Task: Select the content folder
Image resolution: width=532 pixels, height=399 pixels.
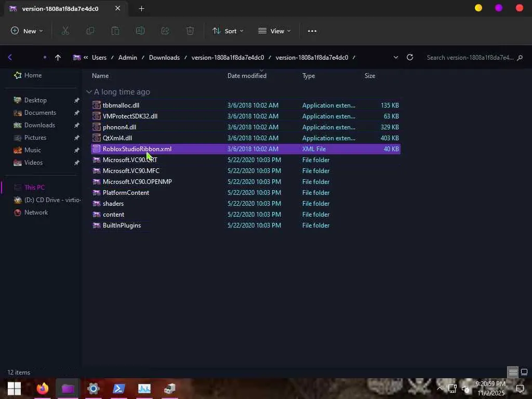Action: click(x=246, y=214)
